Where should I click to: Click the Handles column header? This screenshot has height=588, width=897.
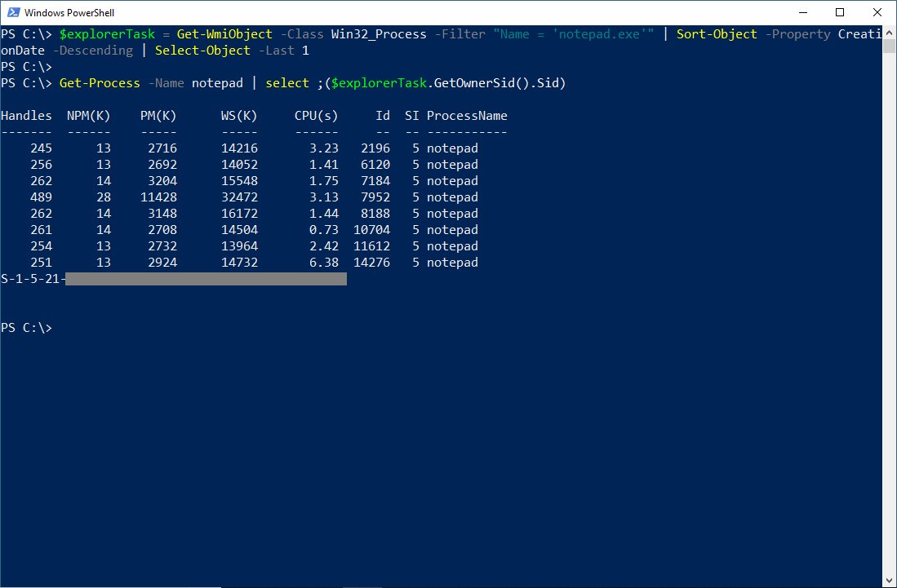[26, 116]
